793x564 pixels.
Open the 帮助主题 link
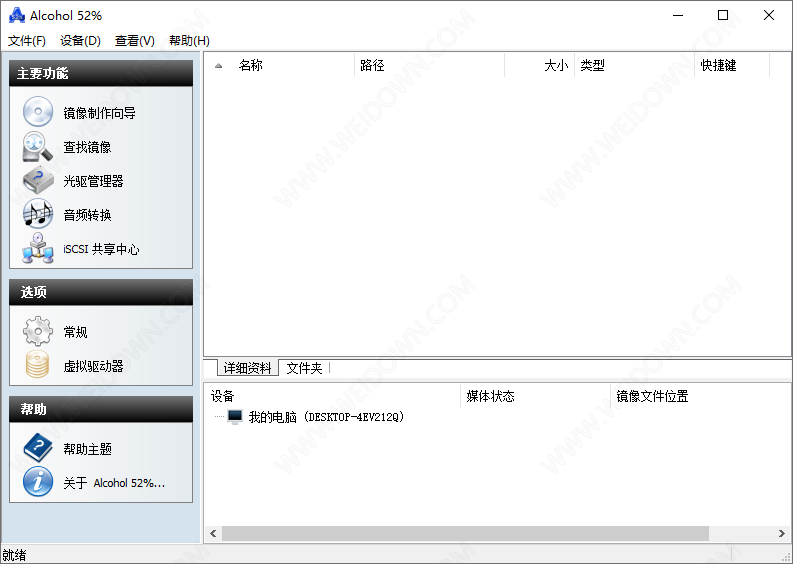point(87,449)
